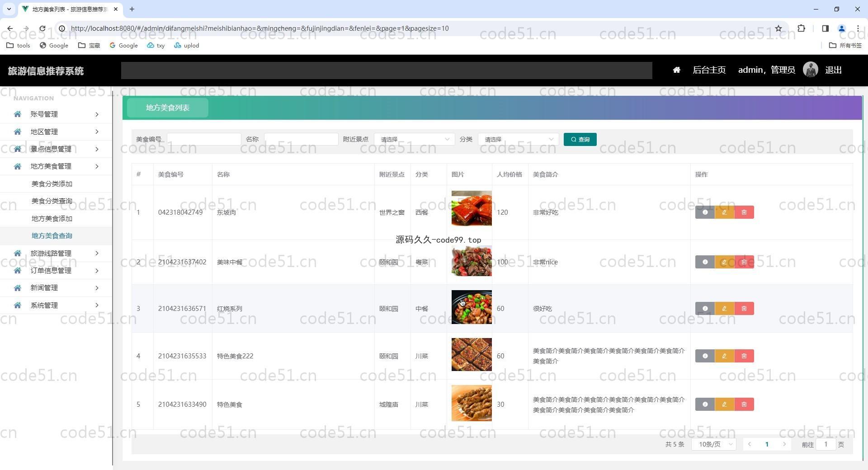Delete the 特色美食222 entry
This screenshot has height=470, width=868.
[744, 356]
